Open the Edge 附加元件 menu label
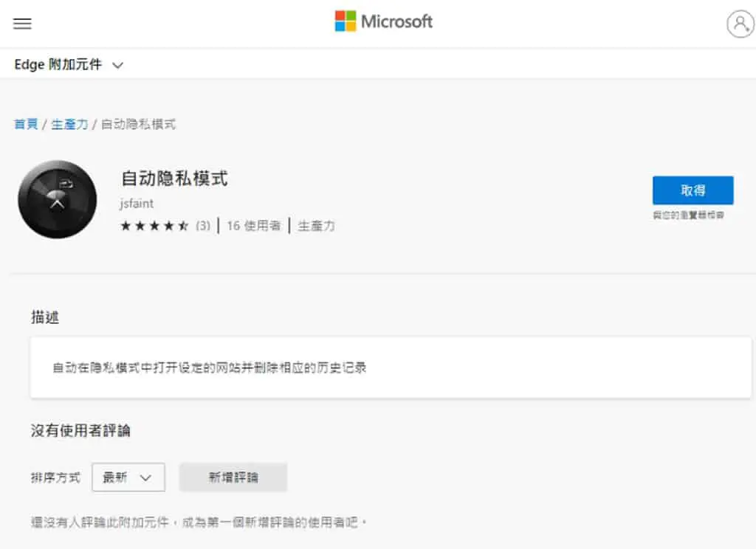Image resolution: width=756 pixels, height=549 pixels. coord(58,64)
